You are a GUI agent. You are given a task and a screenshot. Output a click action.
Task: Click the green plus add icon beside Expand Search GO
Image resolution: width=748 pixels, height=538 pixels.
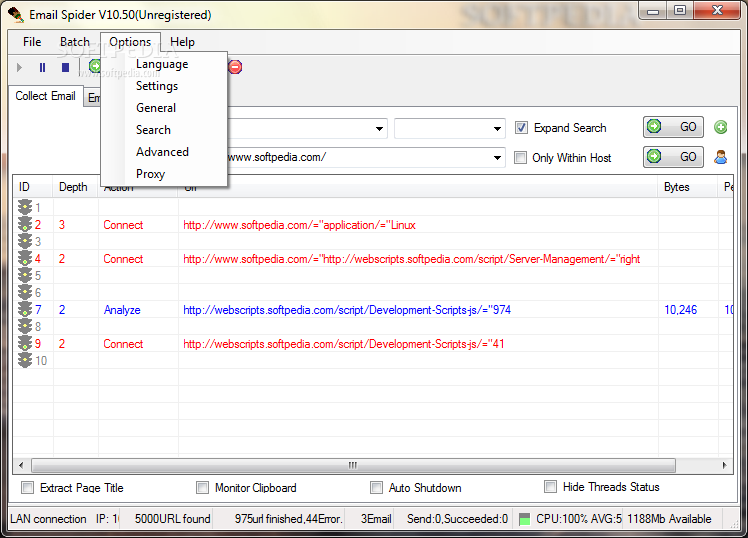(x=720, y=127)
